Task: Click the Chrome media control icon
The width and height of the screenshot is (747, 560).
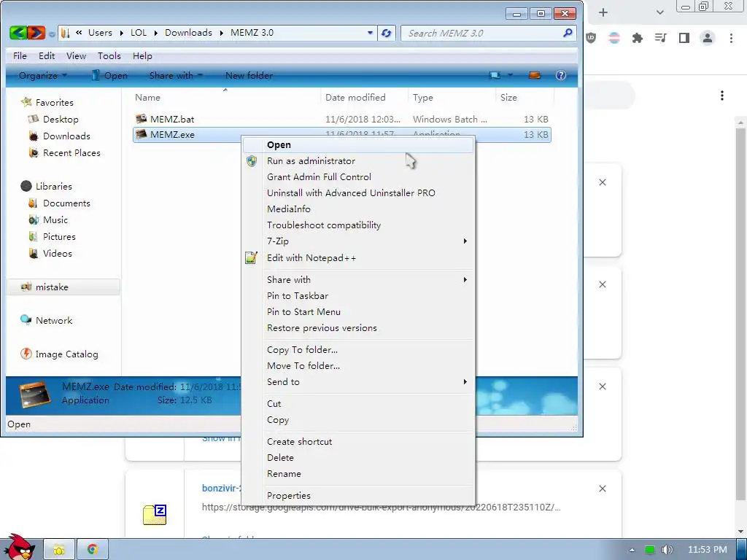Action: [x=661, y=38]
